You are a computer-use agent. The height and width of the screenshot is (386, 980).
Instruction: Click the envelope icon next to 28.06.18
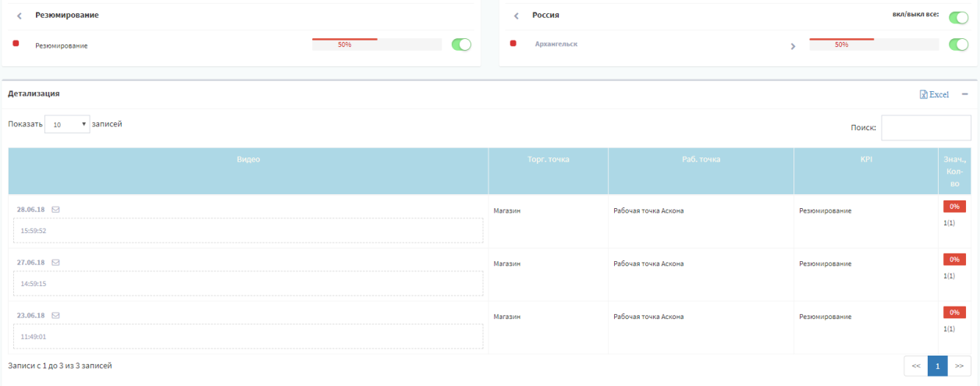[x=55, y=210]
